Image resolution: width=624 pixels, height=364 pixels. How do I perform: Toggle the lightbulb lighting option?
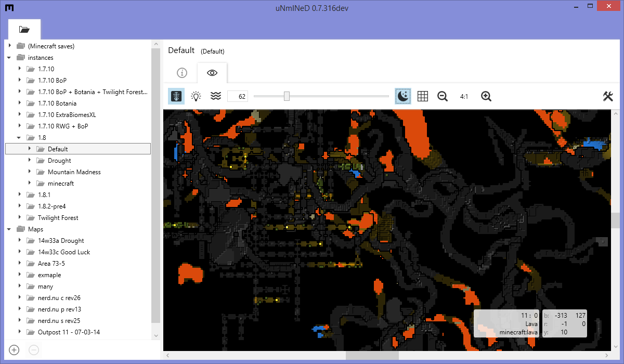point(196,96)
